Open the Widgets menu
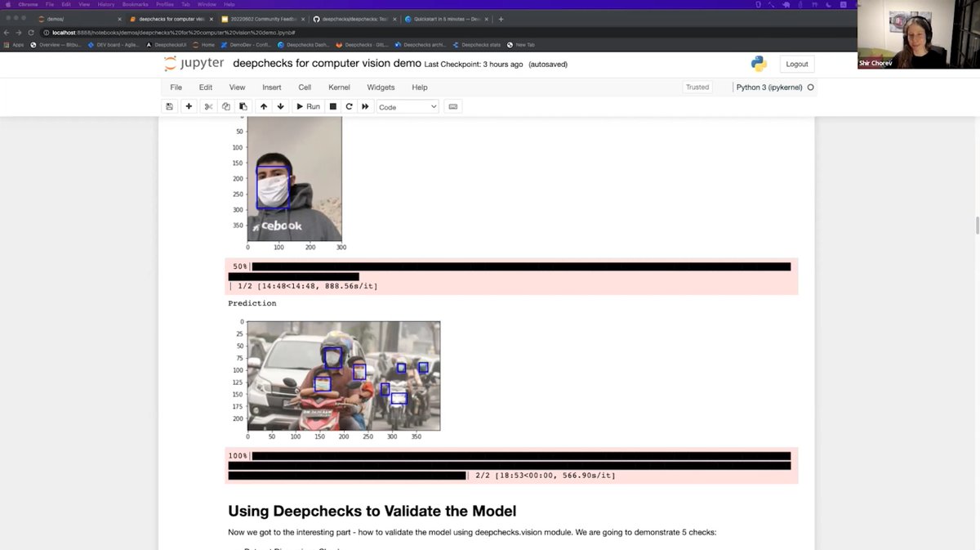This screenshot has width=980, height=550. click(381, 87)
